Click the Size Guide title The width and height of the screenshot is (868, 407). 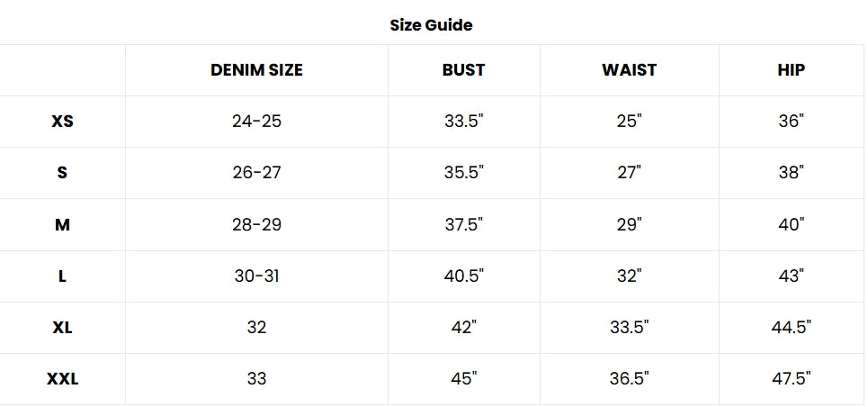(431, 25)
